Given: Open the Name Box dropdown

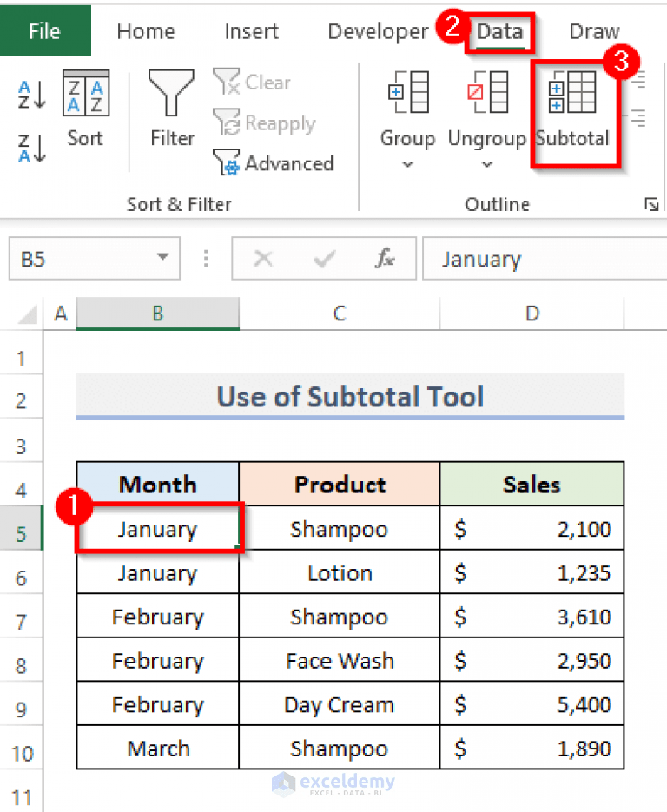Looking at the screenshot, I should pyautogui.click(x=162, y=258).
